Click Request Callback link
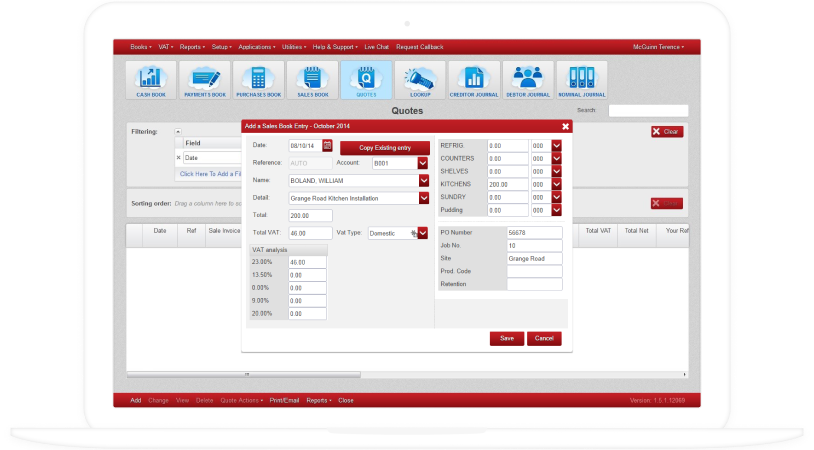Viewport: 814px width, 450px height. tap(419, 47)
